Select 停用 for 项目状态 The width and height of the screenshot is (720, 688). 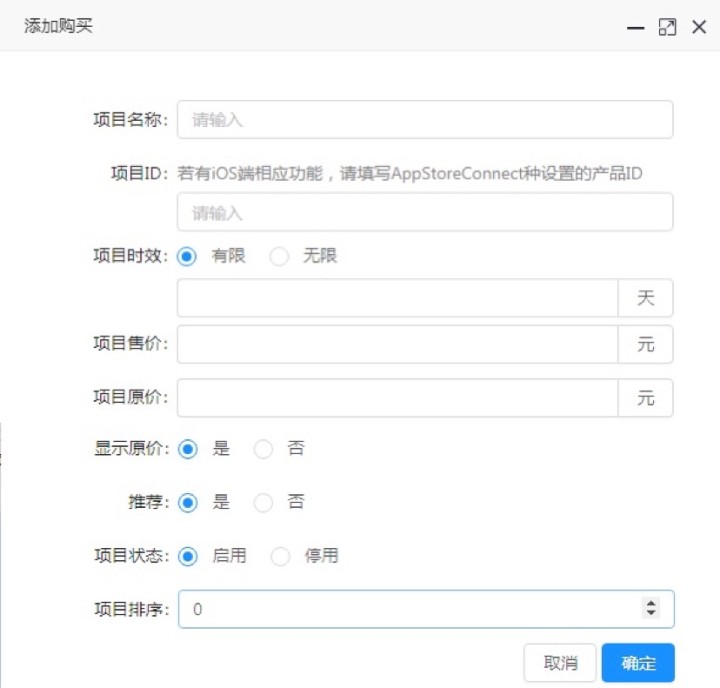click(x=280, y=556)
